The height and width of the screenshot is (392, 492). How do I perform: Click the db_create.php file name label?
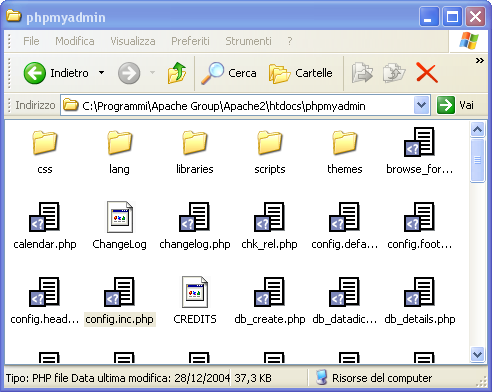270,319
